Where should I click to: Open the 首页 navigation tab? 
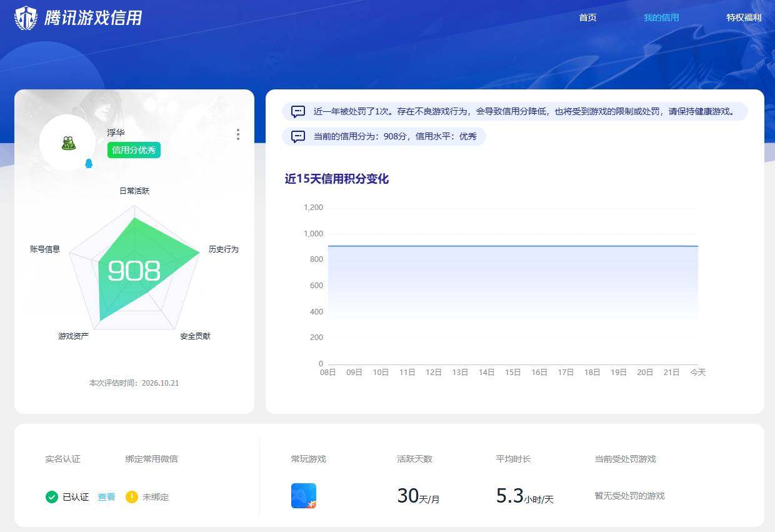pyautogui.click(x=587, y=18)
